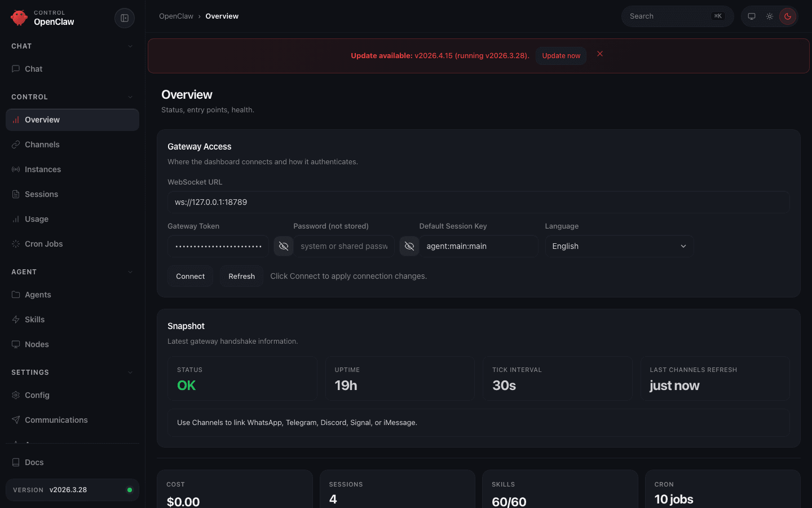The width and height of the screenshot is (812, 508).
Task: Click the Communications paper-plane icon
Action: (x=16, y=420)
